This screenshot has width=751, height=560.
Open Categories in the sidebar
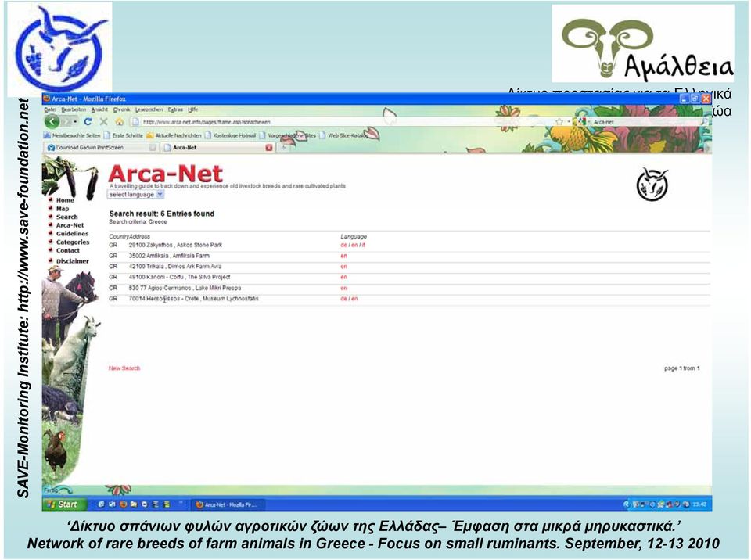73,242
